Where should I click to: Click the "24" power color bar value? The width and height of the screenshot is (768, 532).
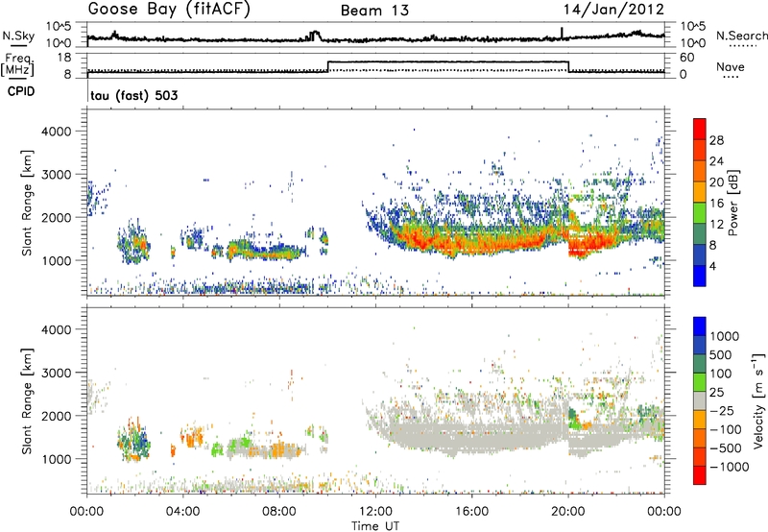pyautogui.click(x=716, y=161)
